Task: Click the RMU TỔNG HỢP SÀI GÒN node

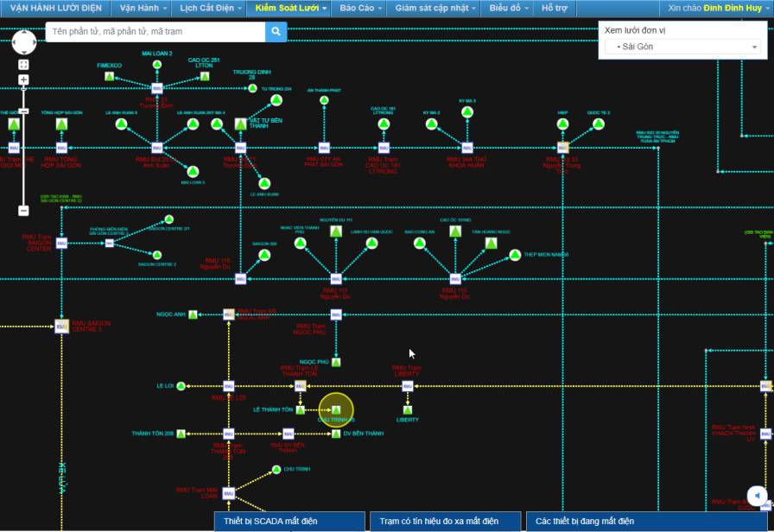Action: coord(61,148)
